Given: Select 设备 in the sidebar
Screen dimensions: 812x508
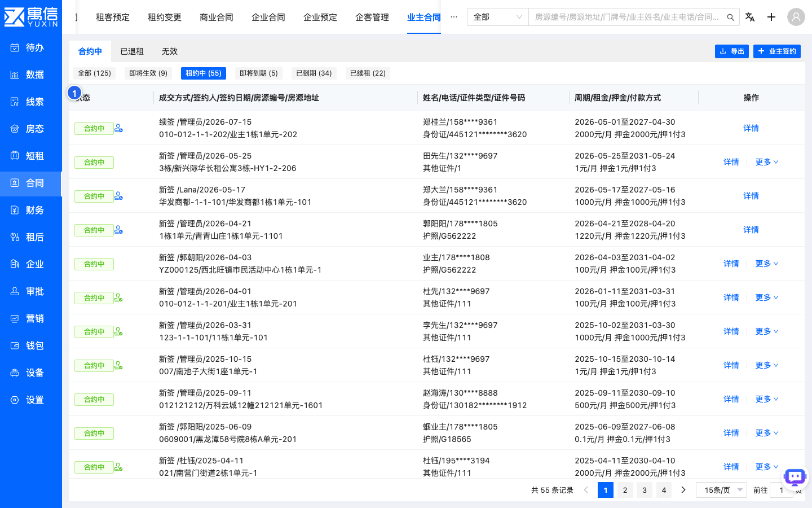Looking at the screenshot, I should 31,373.
